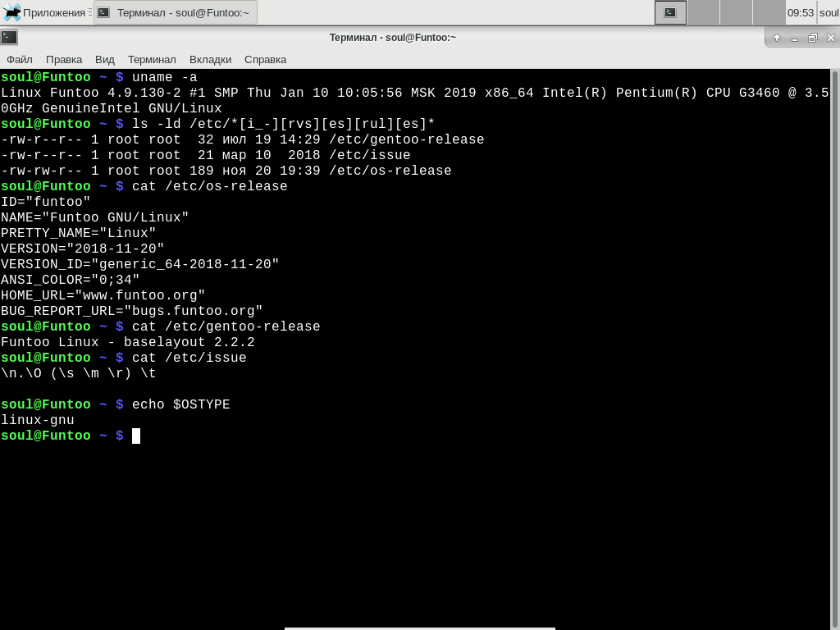Click the shade (roll up) window button
This screenshot has width=840, height=630.
(x=776, y=38)
